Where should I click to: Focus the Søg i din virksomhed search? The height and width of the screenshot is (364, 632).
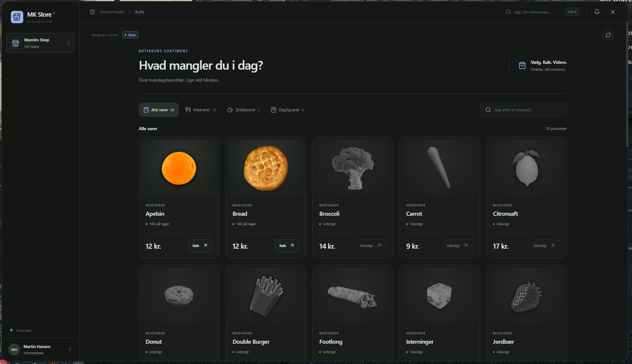(x=532, y=12)
